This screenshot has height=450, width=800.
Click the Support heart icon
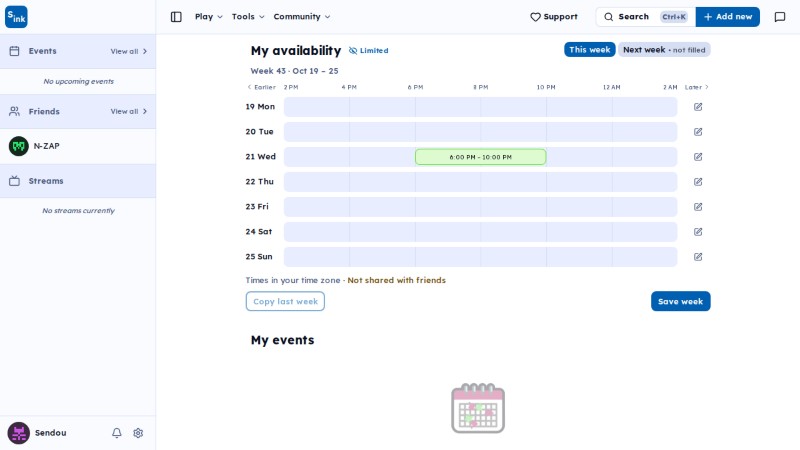click(535, 17)
